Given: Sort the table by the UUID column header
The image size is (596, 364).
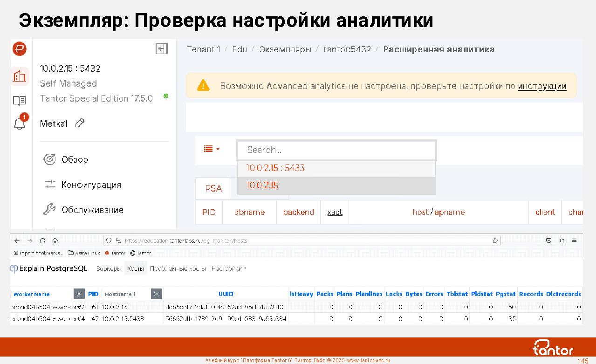Looking at the screenshot, I should 226,294.
